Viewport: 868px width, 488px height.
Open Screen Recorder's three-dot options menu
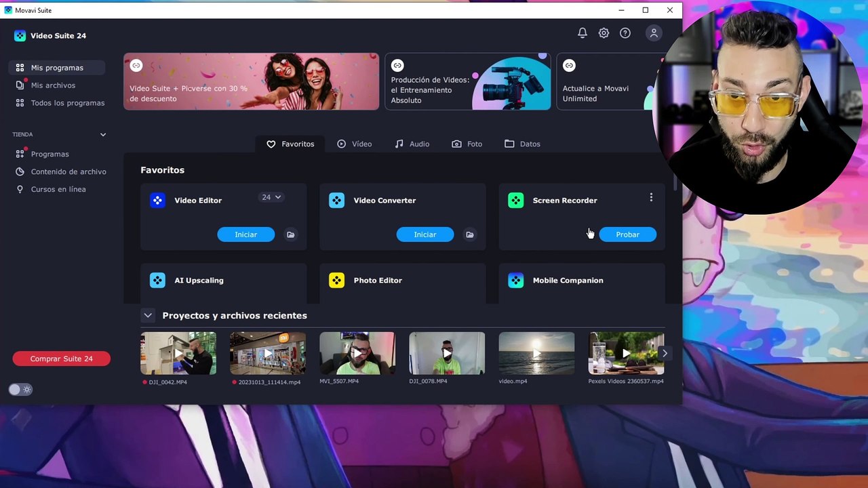651,197
